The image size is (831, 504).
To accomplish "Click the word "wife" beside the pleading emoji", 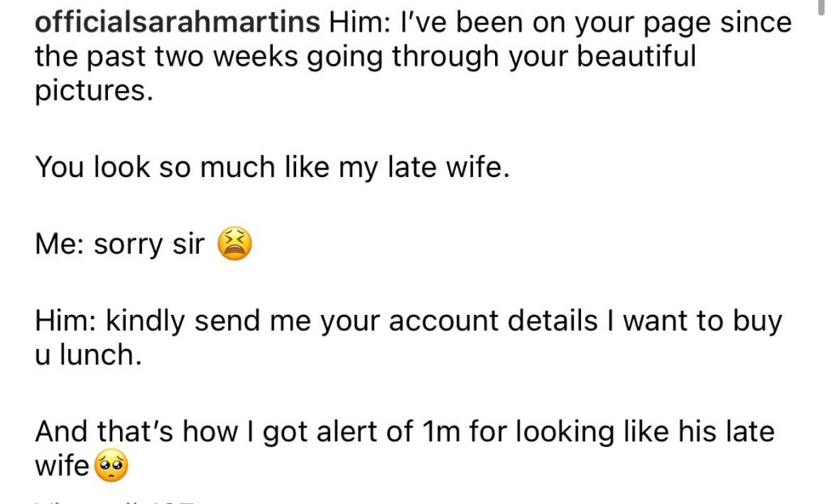I will click(62, 466).
